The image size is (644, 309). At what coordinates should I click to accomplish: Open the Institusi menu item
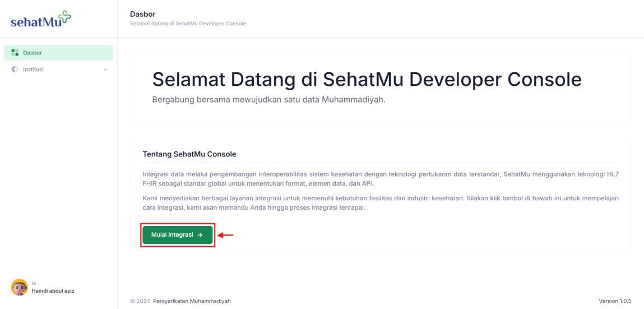(x=58, y=70)
